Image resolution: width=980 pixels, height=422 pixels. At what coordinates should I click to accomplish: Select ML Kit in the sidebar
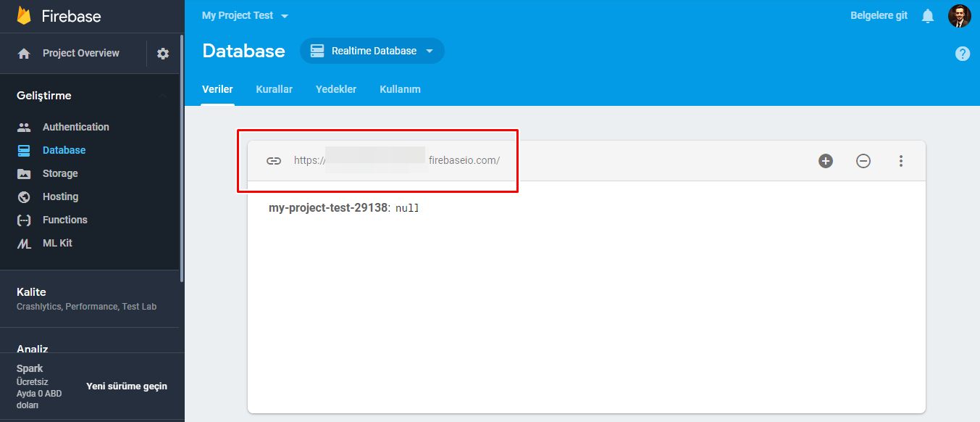tap(58, 243)
